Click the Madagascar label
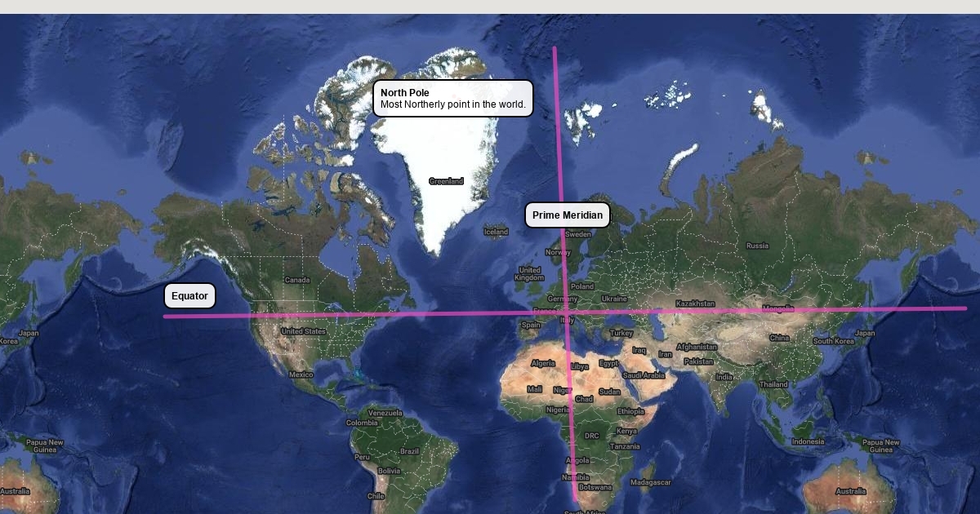Screen dimensions: 980x514 coord(651,482)
